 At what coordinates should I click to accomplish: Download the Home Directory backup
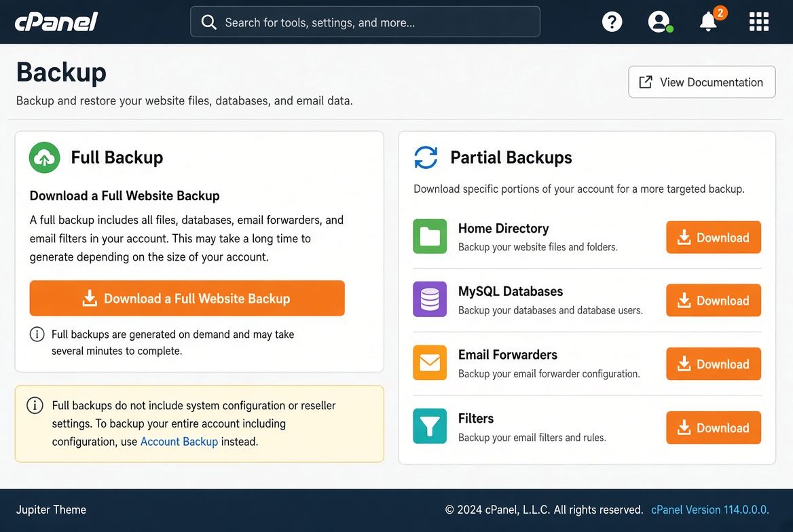tap(713, 237)
